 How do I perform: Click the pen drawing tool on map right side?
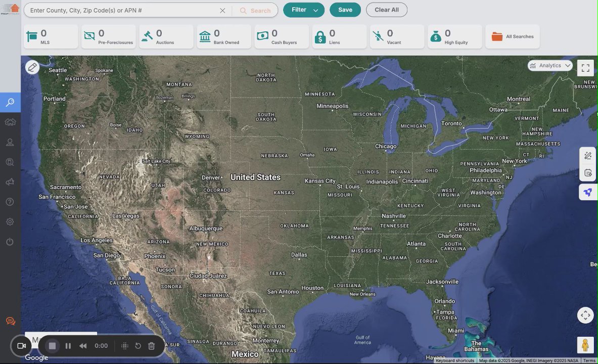[x=588, y=156]
